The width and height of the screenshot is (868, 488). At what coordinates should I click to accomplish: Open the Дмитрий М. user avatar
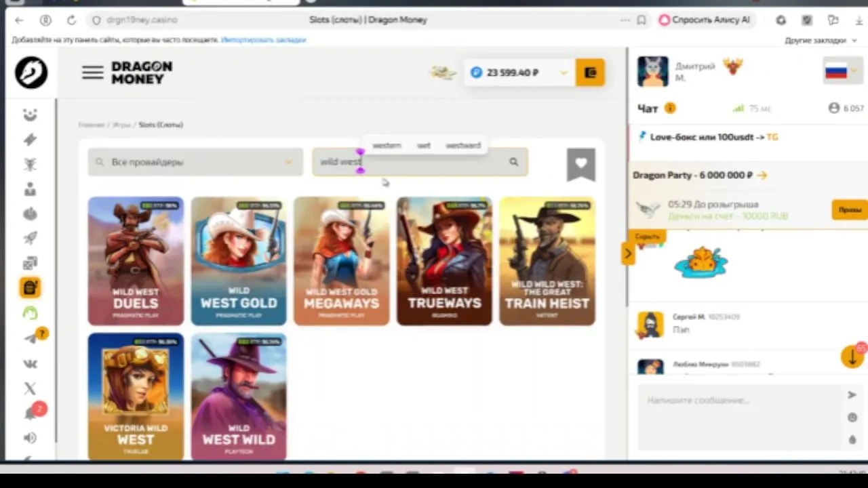coord(652,72)
